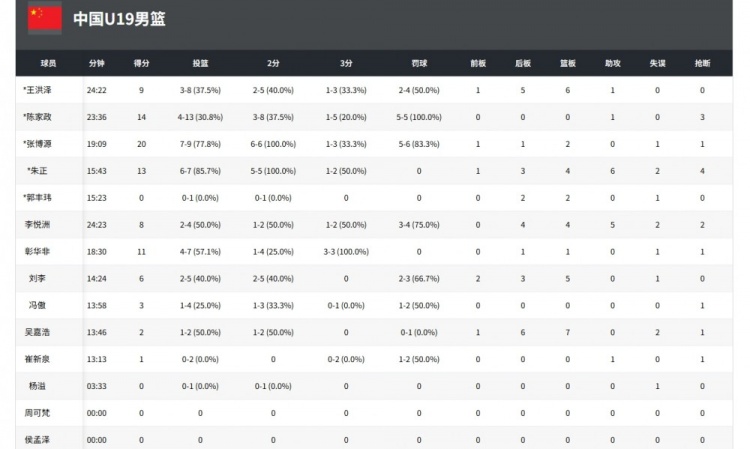
Task: Click 朱正's assists value 6
Action: [613, 171]
